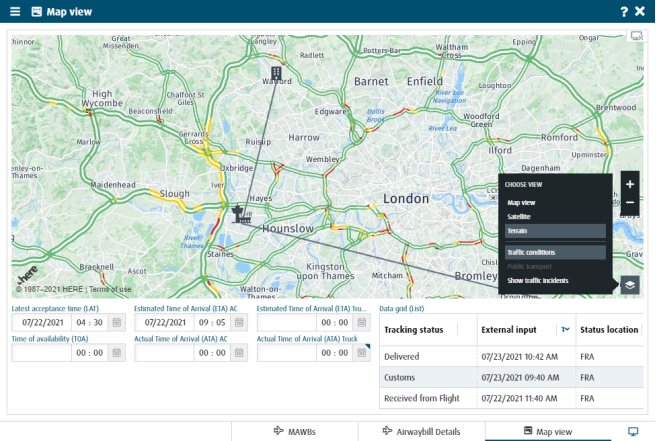Select Map view in Choose View
Viewport: 656px width, 441px height.
tap(555, 203)
